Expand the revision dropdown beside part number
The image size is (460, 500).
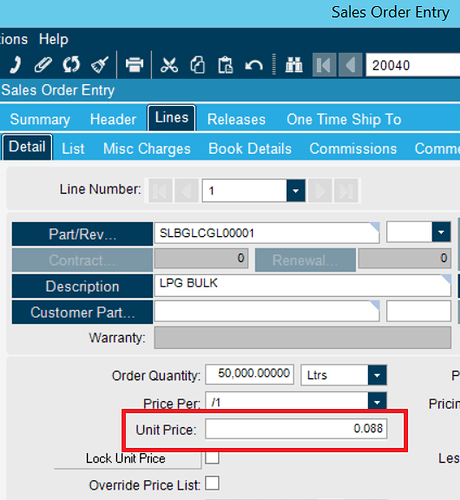(441, 232)
